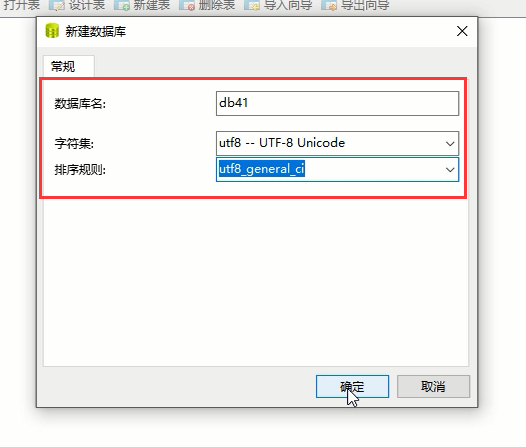Image resolution: width=526 pixels, height=447 pixels.
Task: Close the 新建数据库 dialog with X
Action: coord(462,31)
